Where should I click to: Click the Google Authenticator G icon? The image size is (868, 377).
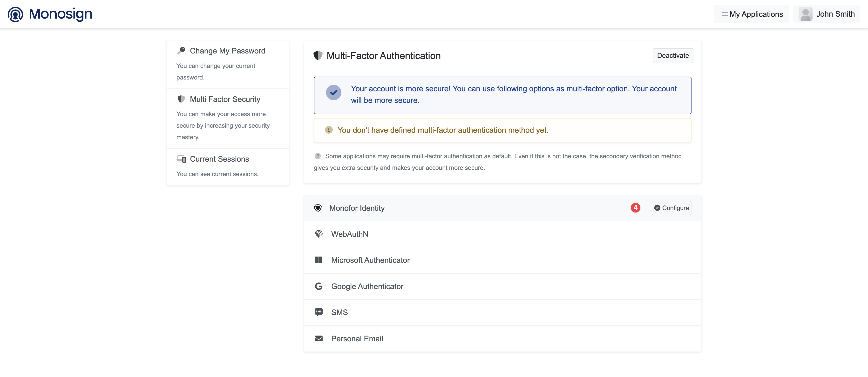(319, 286)
